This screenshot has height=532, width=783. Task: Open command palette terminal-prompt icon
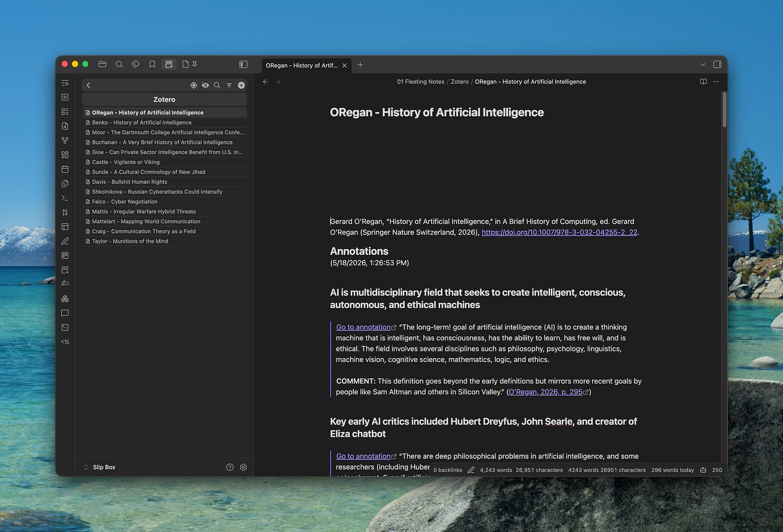tap(65, 198)
